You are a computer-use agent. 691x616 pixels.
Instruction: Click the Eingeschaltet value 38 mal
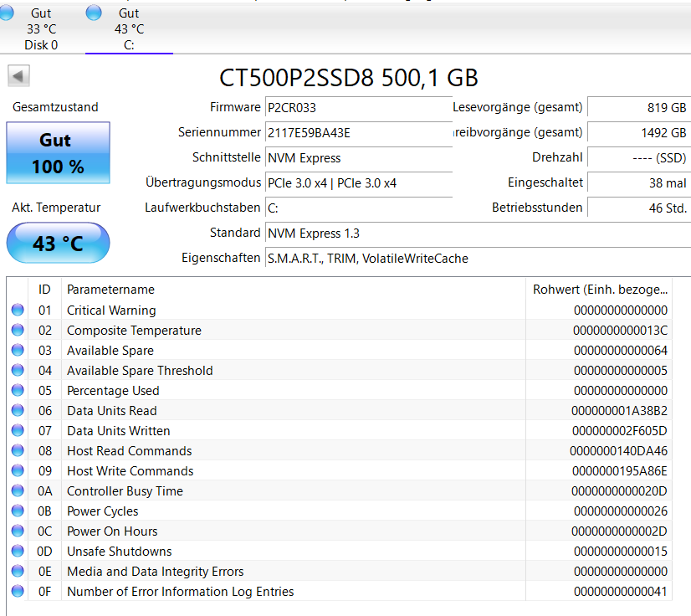coord(639,183)
